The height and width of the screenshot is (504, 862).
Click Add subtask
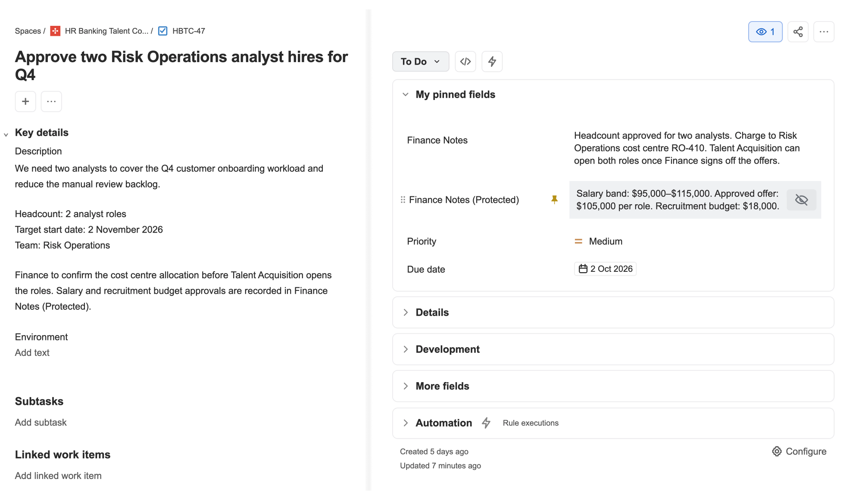41,423
